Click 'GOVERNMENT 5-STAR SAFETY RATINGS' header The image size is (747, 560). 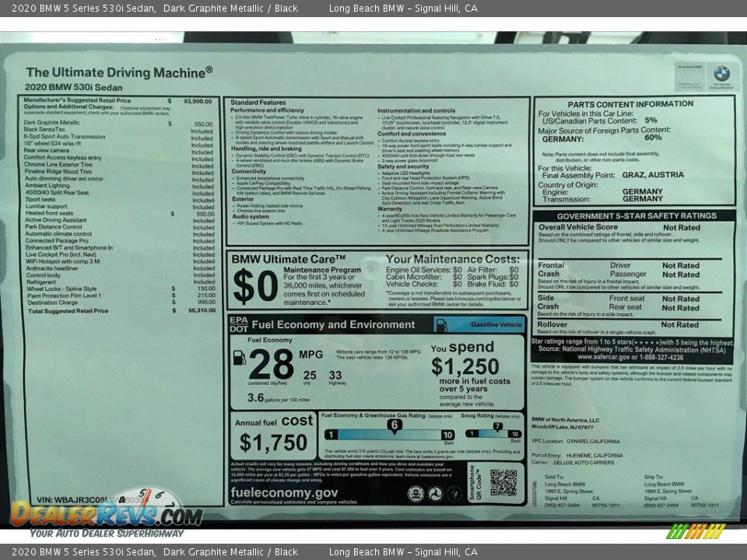[637, 216]
